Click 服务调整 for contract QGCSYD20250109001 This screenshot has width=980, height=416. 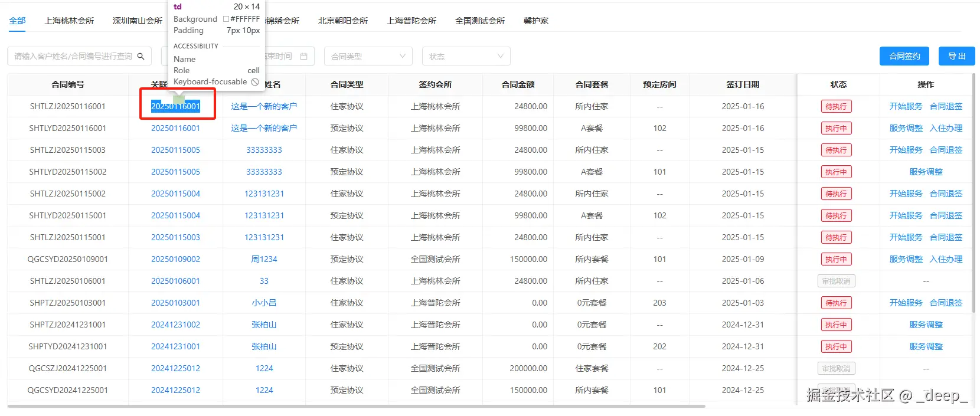(906, 259)
